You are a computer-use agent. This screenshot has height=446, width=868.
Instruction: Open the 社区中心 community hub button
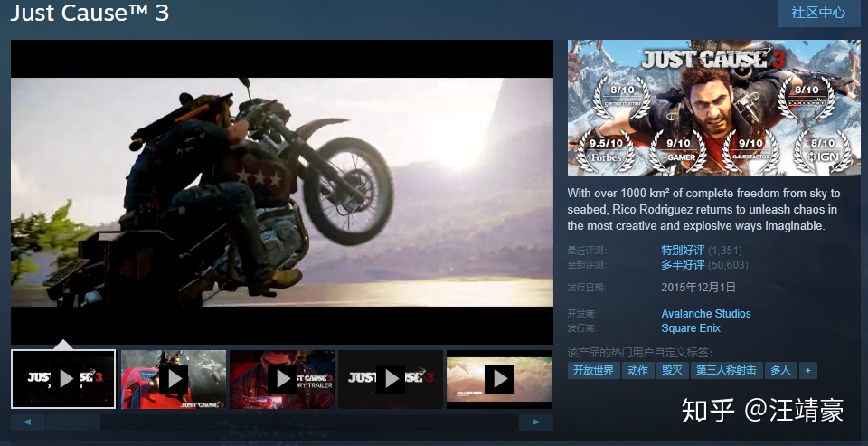point(818,13)
